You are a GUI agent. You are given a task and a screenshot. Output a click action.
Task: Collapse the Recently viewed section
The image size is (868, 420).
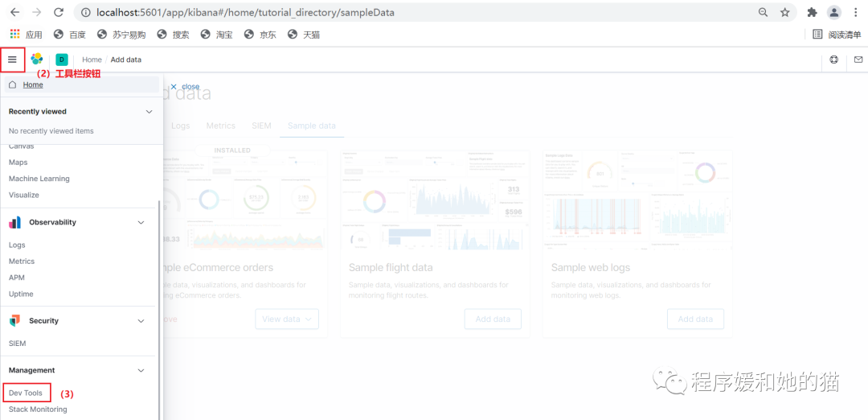pyautogui.click(x=149, y=111)
